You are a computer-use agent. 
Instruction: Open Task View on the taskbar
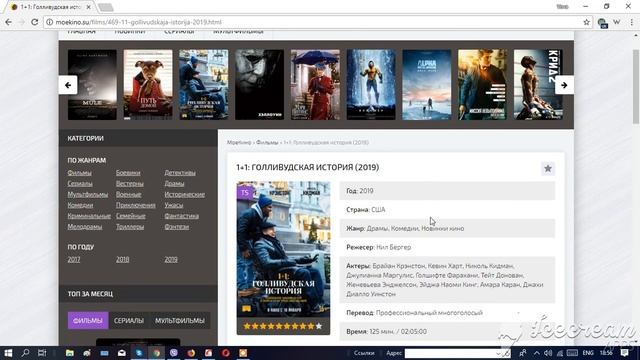(42, 353)
